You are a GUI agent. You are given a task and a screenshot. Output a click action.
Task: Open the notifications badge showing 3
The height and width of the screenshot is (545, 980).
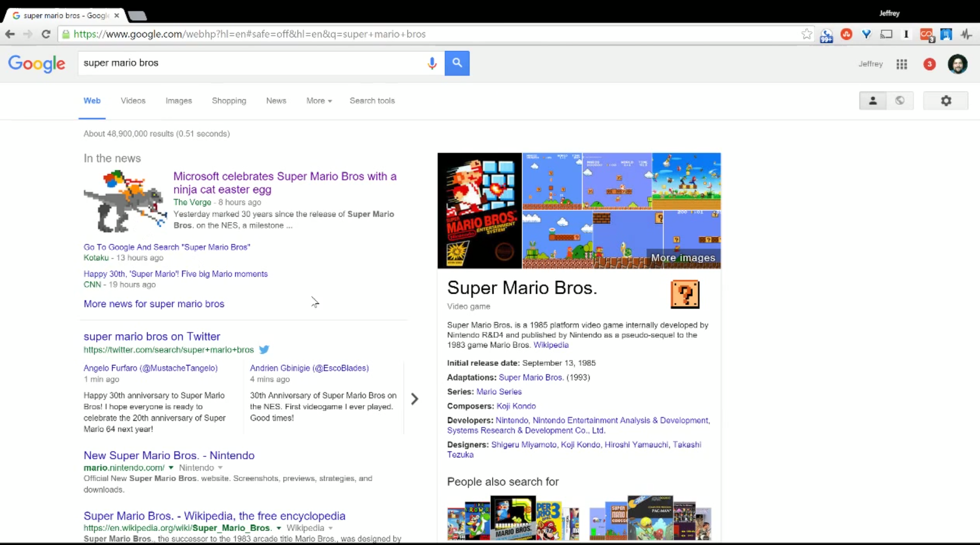pyautogui.click(x=930, y=64)
